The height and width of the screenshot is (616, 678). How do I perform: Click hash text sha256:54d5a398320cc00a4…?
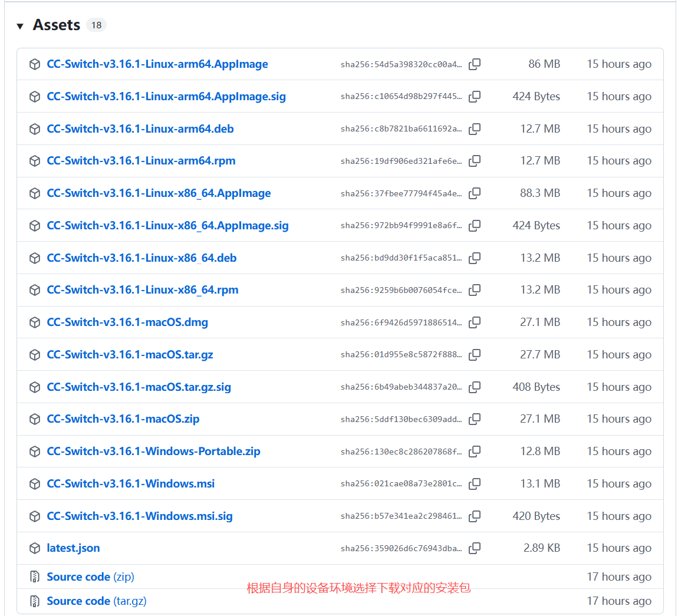click(401, 64)
